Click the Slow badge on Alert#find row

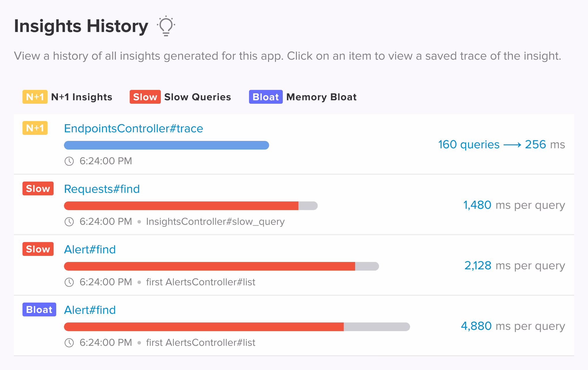tap(38, 249)
